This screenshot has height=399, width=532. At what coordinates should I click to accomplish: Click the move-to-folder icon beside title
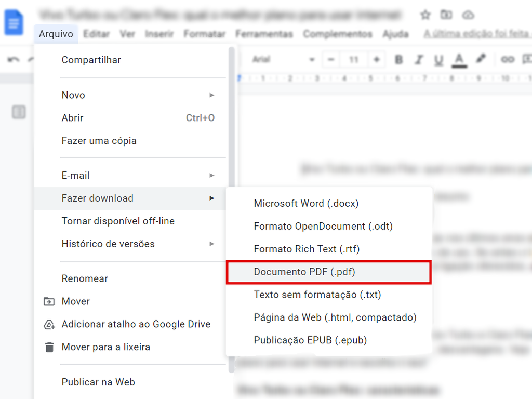pyautogui.click(x=446, y=15)
